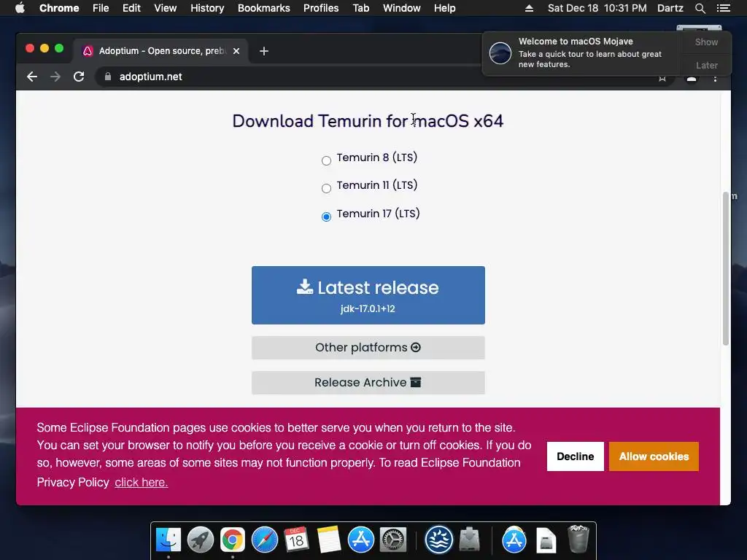Open the Downloads stack in the Dock
Screen dimensions: 747x560
pyautogui.click(x=470, y=540)
